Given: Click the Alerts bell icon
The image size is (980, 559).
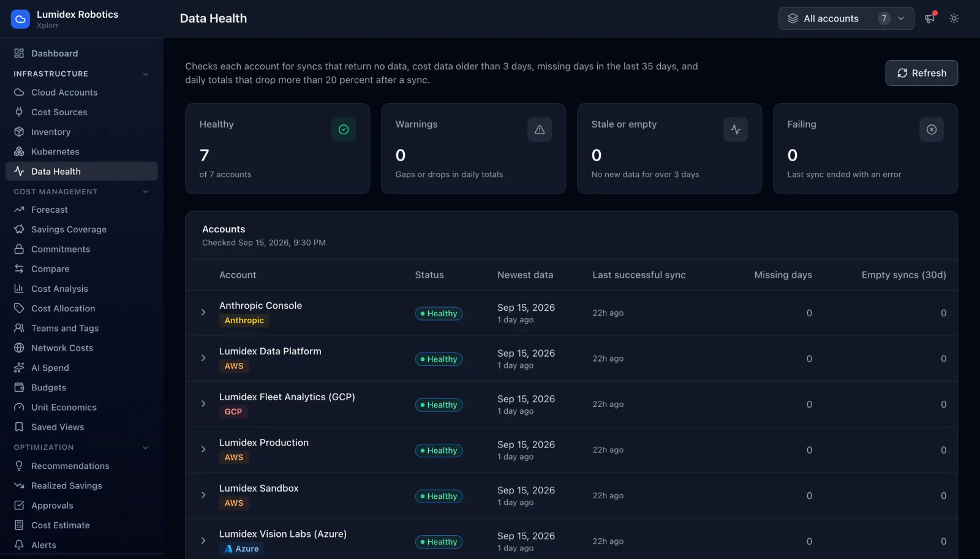Looking at the screenshot, I should tap(19, 545).
